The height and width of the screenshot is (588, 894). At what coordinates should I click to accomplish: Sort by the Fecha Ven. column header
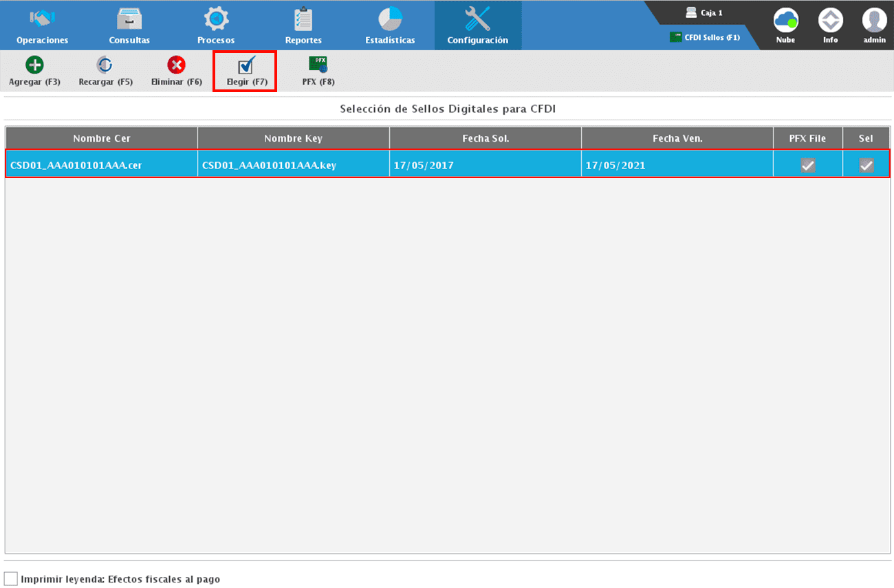[x=677, y=138]
